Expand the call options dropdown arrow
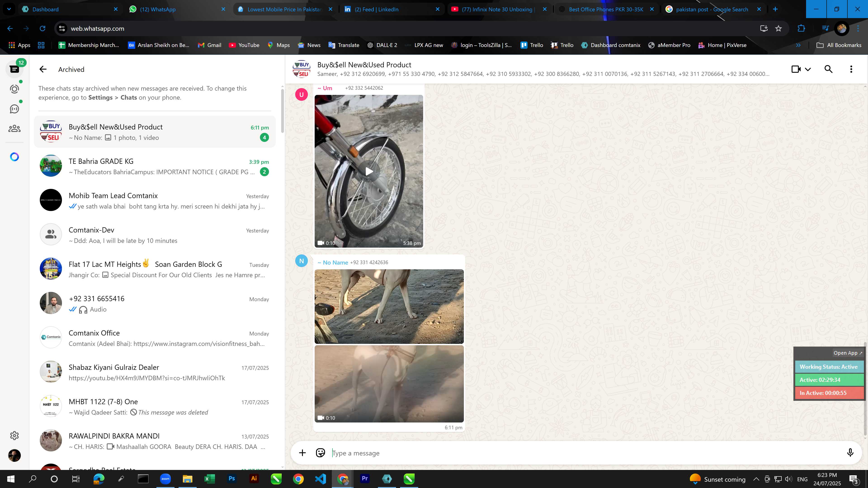The height and width of the screenshot is (488, 868). click(808, 69)
